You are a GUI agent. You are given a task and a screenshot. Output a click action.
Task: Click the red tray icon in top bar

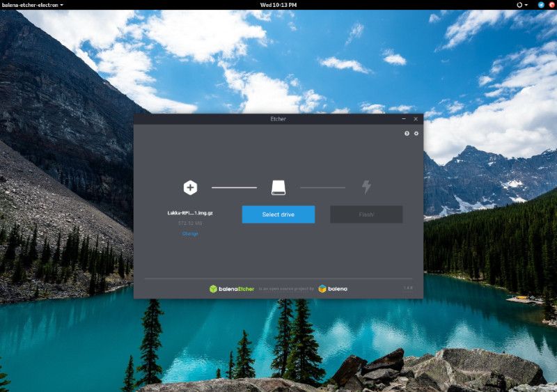point(551,5)
